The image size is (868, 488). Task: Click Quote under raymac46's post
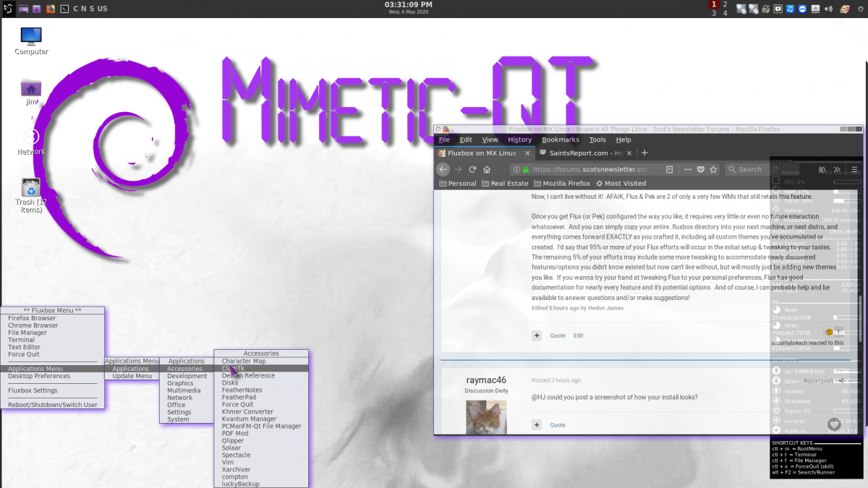(558, 425)
